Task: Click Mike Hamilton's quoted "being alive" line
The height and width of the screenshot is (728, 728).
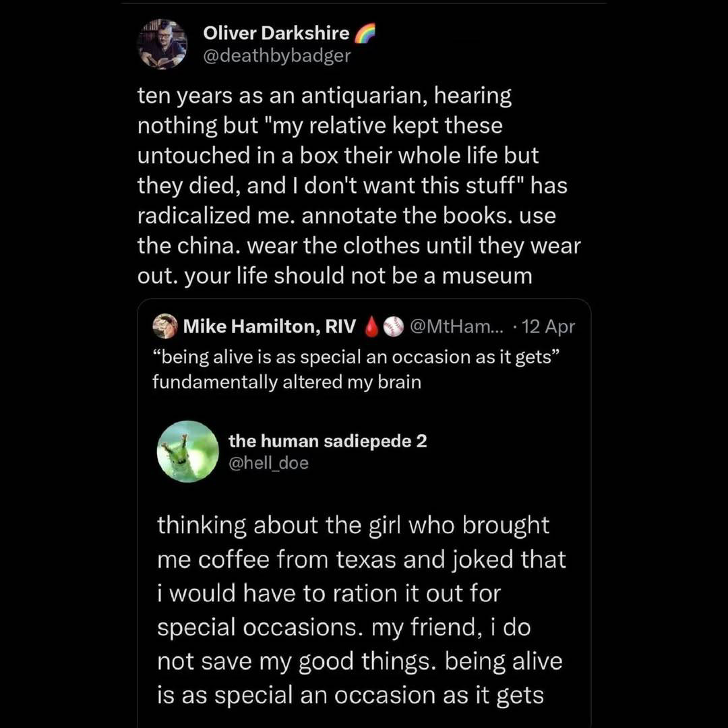Action: 356,357
